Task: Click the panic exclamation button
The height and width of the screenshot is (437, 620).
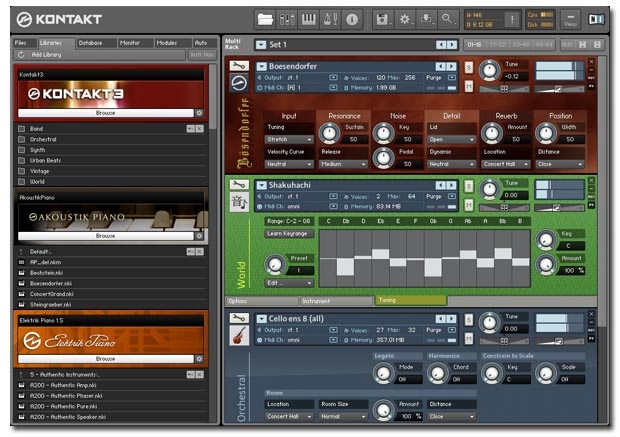Action: [512, 19]
